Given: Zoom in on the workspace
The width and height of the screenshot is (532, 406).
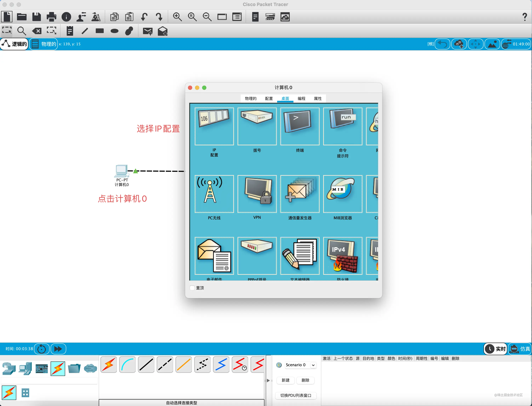Looking at the screenshot, I should coord(177,17).
